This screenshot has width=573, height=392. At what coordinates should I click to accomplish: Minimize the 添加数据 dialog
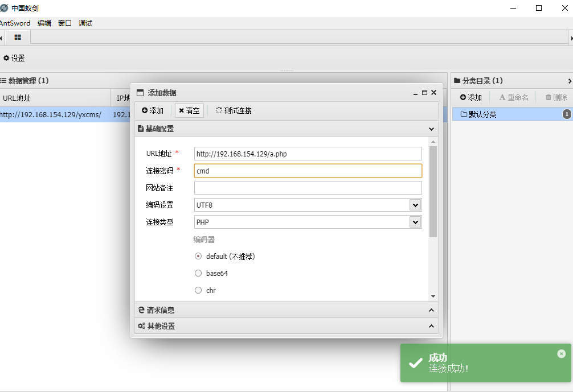(x=415, y=93)
